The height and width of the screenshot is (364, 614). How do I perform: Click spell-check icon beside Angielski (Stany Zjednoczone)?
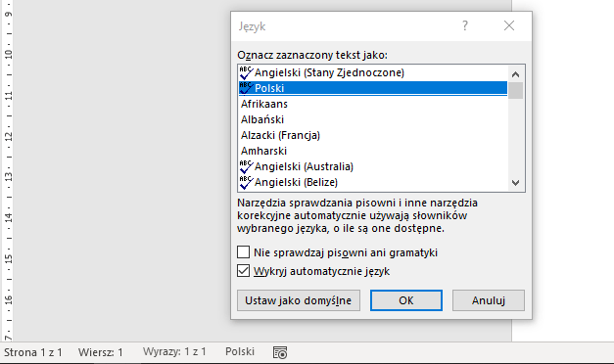click(x=246, y=72)
